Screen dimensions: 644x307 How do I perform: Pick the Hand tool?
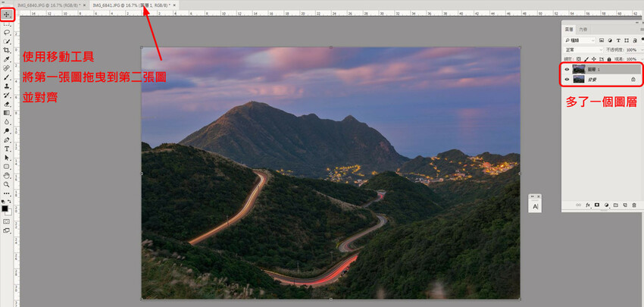coord(7,175)
